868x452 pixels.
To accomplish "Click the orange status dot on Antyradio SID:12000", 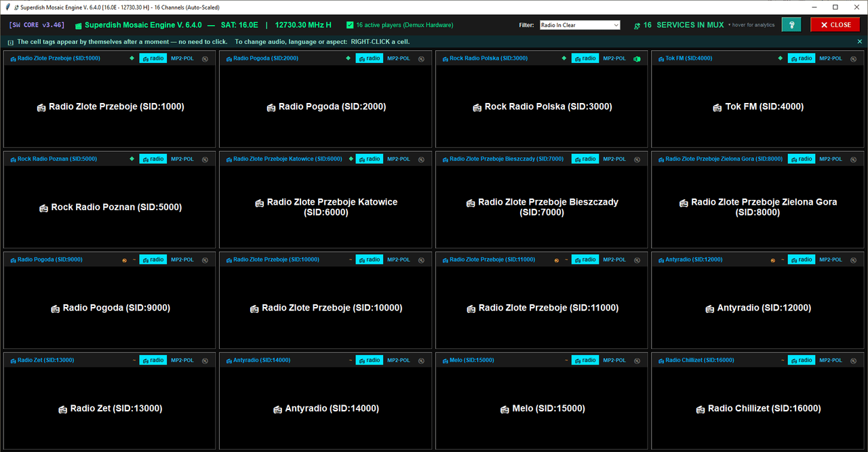I will 773,260.
